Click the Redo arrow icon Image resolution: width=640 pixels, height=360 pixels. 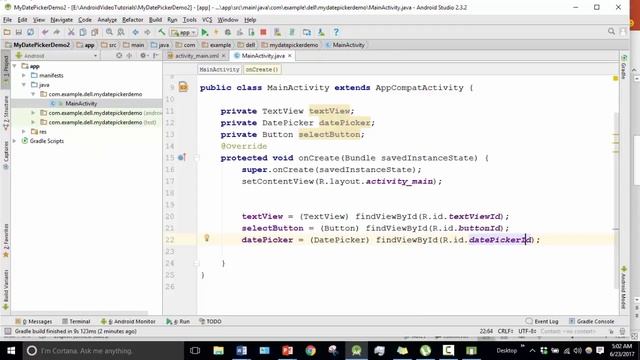point(57,32)
